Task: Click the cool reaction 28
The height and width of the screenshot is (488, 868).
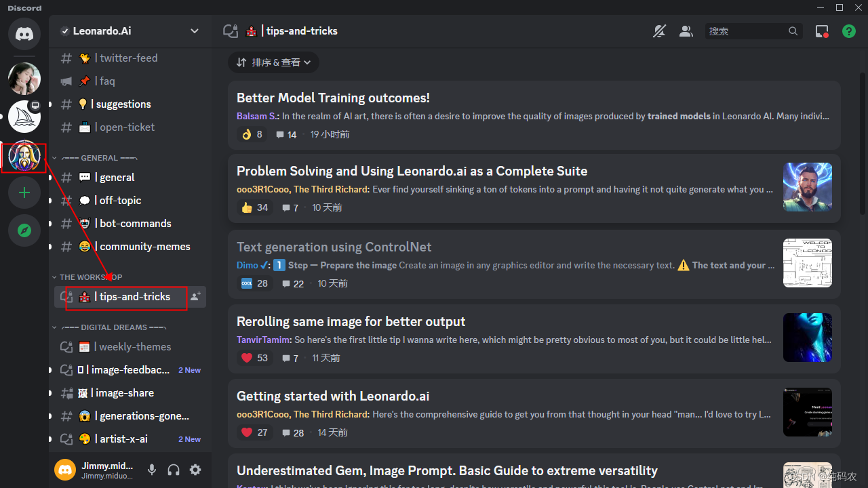Action: [254, 283]
